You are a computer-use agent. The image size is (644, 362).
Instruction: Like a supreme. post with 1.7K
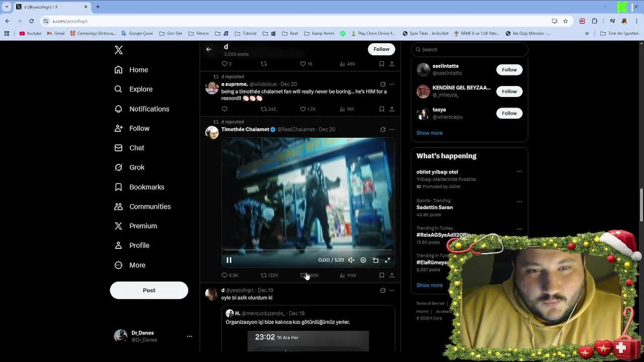pyautogui.click(x=308, y=109)
